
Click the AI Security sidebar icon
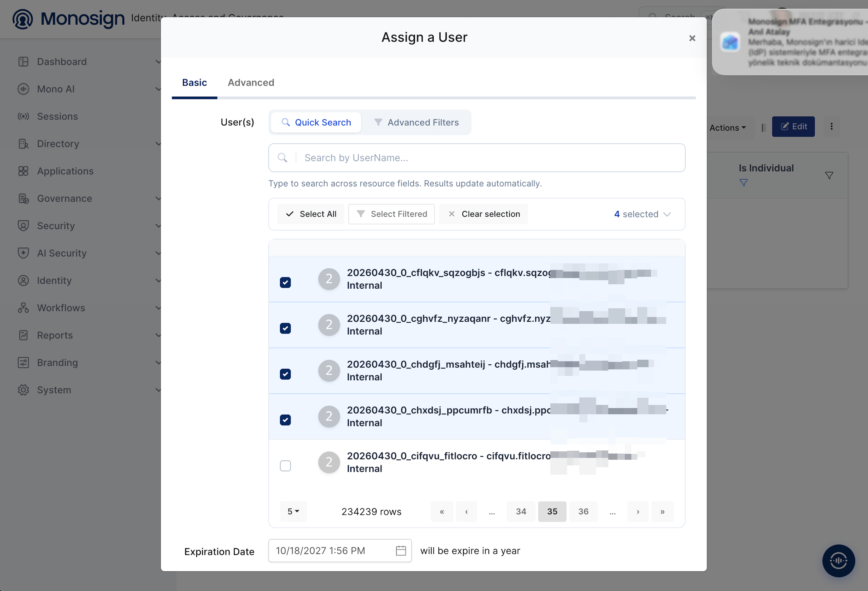click(23, 253)
